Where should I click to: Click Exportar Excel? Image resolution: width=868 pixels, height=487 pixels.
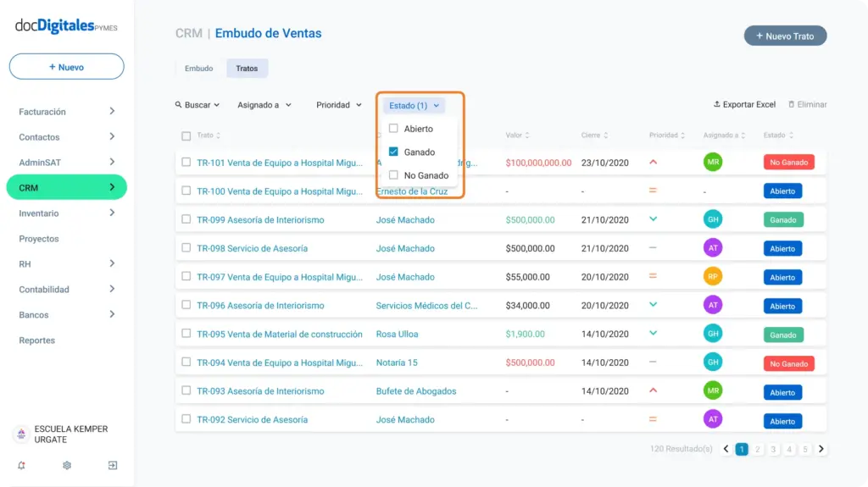[744, 104]
